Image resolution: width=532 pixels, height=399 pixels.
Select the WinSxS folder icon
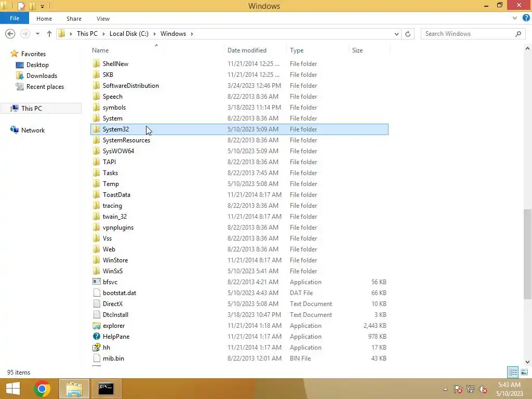(x=96, y=271)
